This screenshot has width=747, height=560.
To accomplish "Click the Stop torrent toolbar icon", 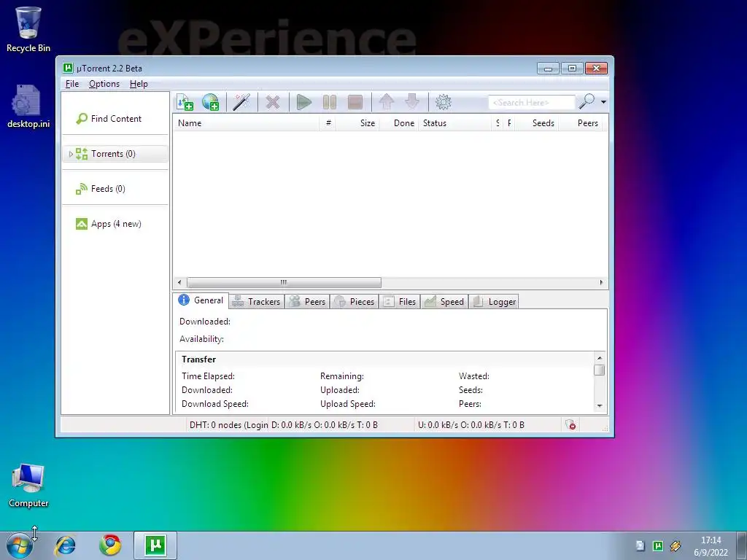I will click(355, 102).
